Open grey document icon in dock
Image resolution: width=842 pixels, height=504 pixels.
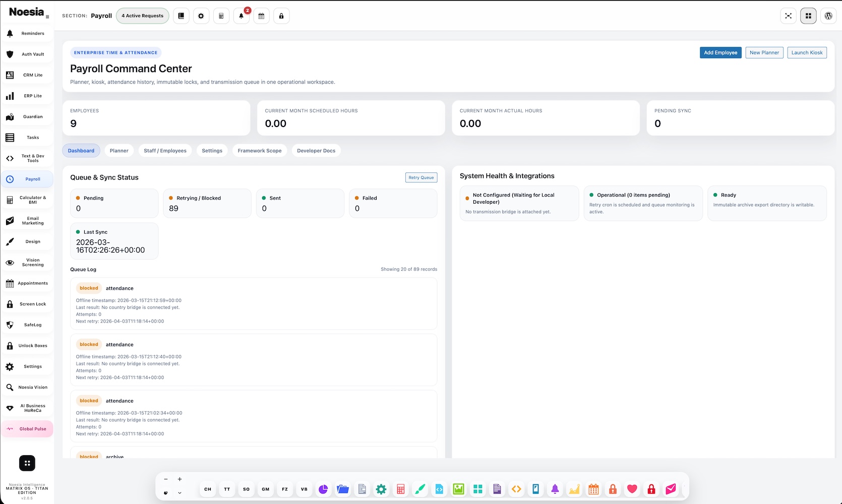[362, 489]
